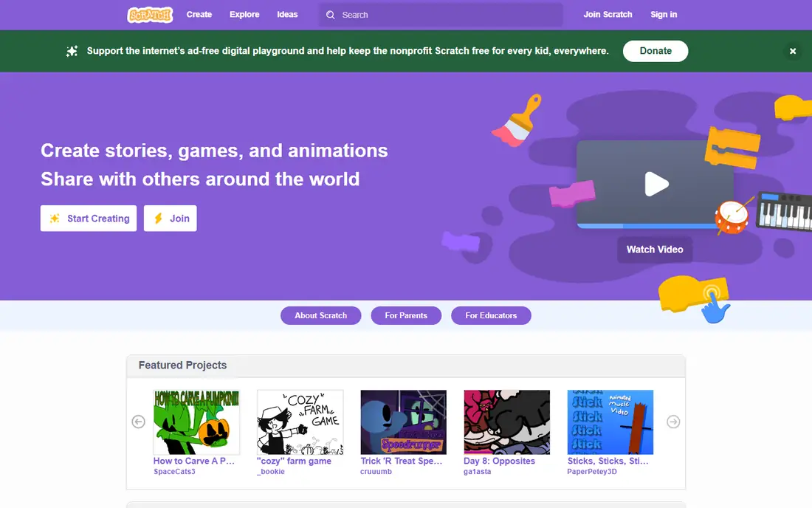Viewport: 812px width, 508px height.
Task: Open the "cozy" farm game thumbnail
Action: tap(300, 422)
